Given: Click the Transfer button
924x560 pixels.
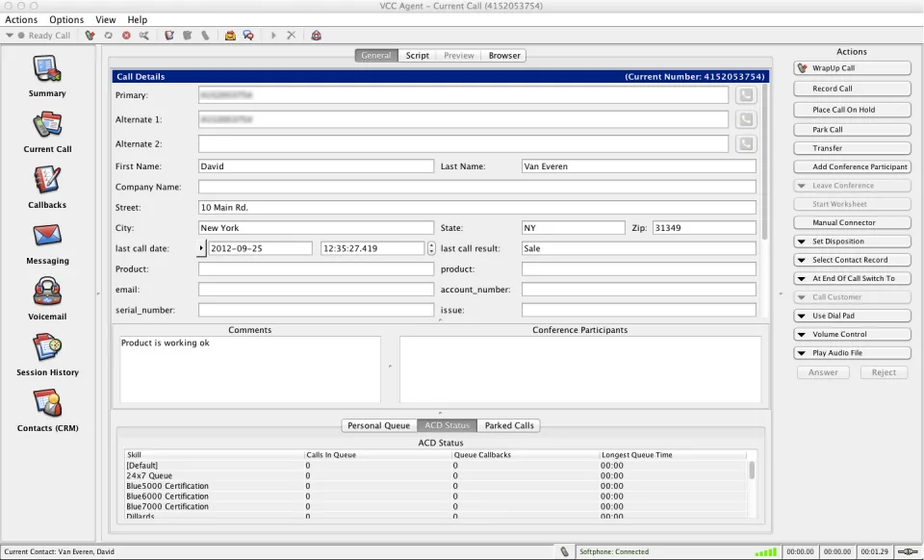Looking at the screenshot, I should 852,148.
